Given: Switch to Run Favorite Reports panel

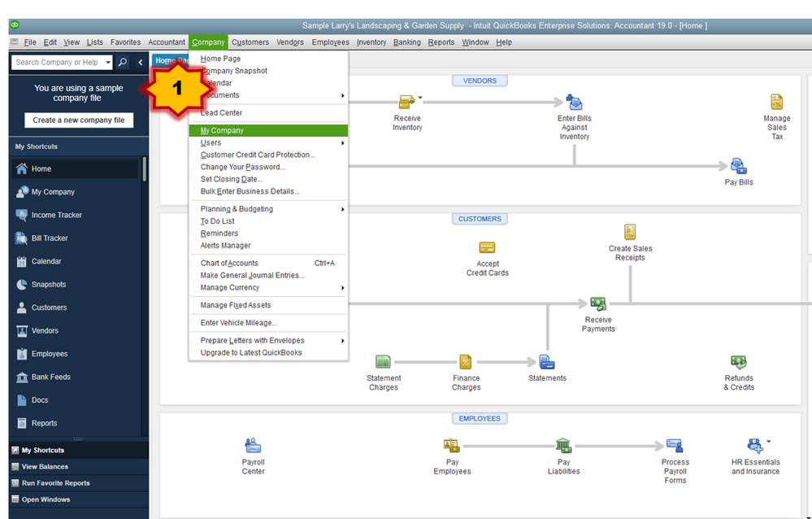Looking at the screenshot, I should 79,483.
